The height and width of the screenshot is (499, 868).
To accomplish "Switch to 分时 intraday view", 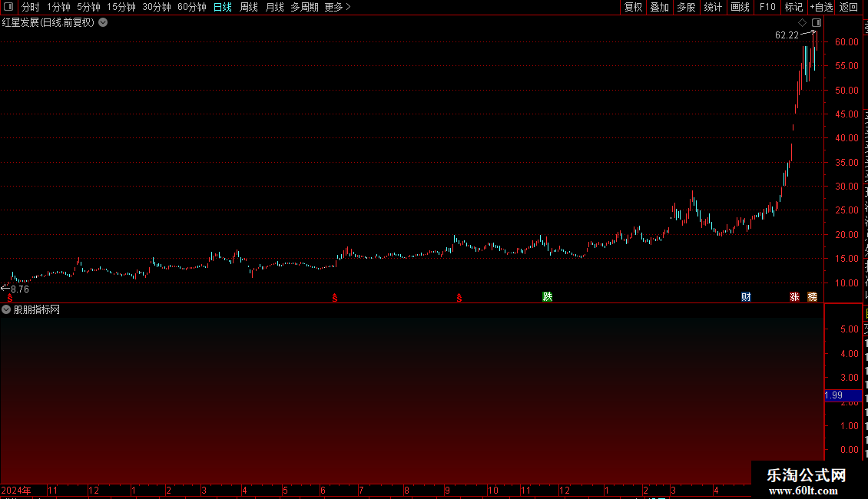I will pos(31,7).
